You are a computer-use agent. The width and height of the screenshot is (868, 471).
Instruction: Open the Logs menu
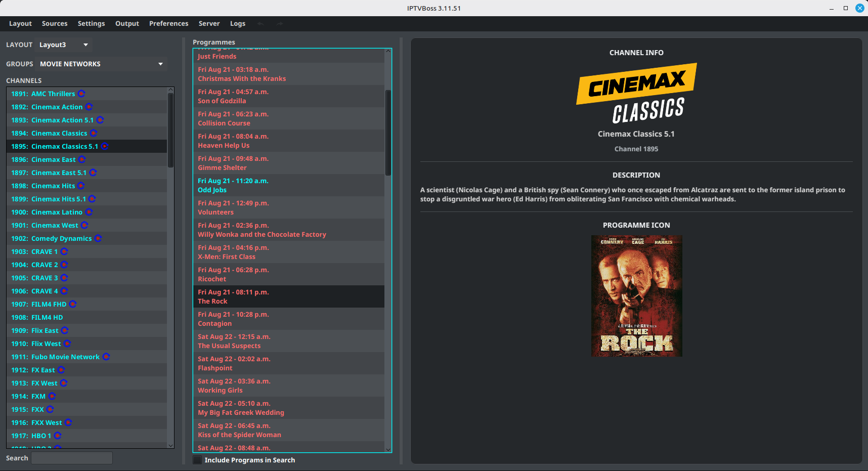coord(238,23)
